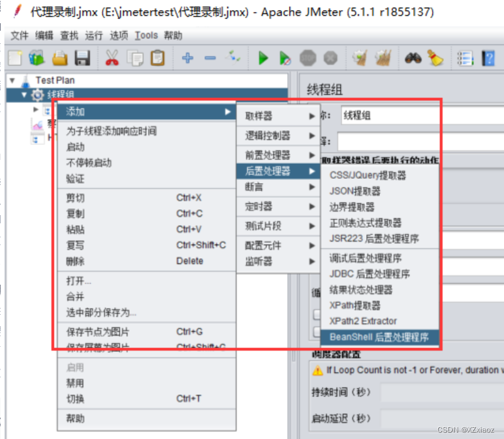Click the Cut scissors icon
Screen dimensions: 504x439
click(112, 58)
